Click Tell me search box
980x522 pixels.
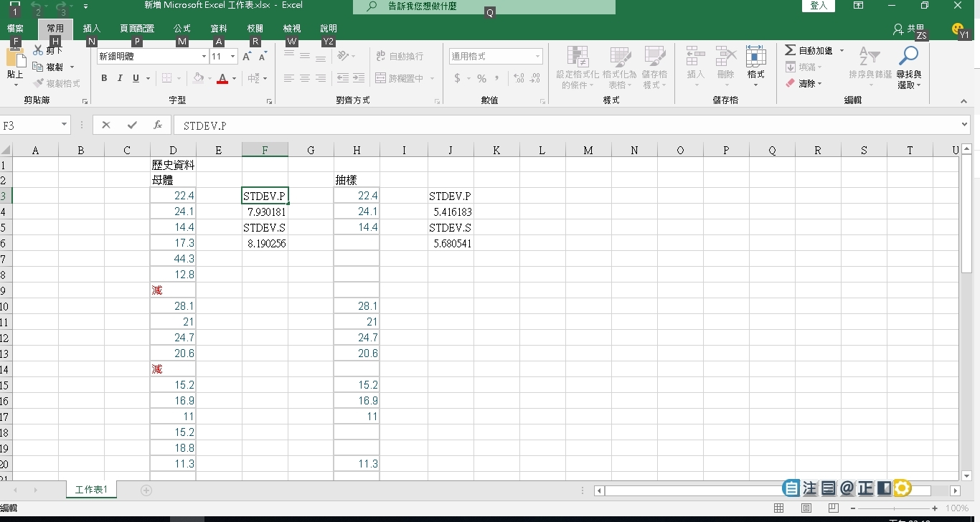tap(484, 6)
